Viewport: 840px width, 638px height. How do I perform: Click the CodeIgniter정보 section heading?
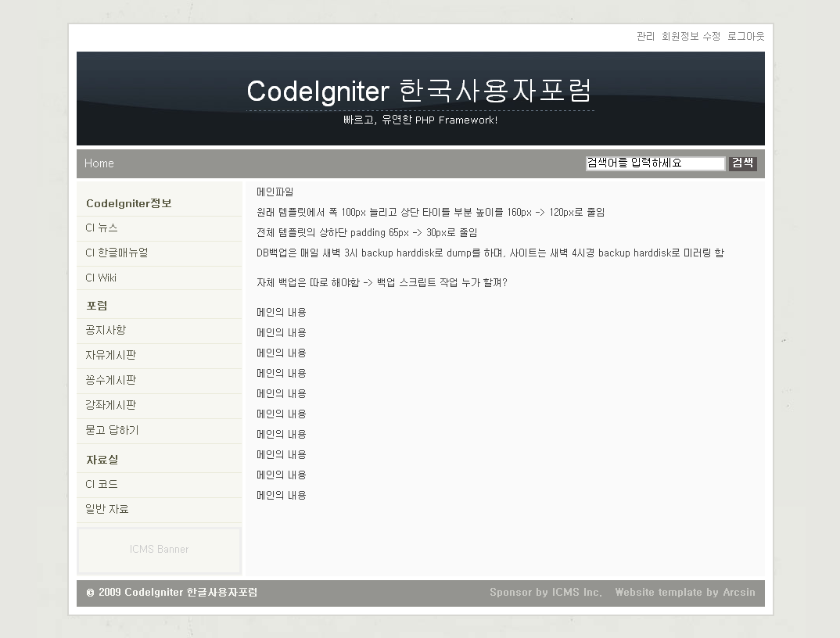tap(128, 203)
